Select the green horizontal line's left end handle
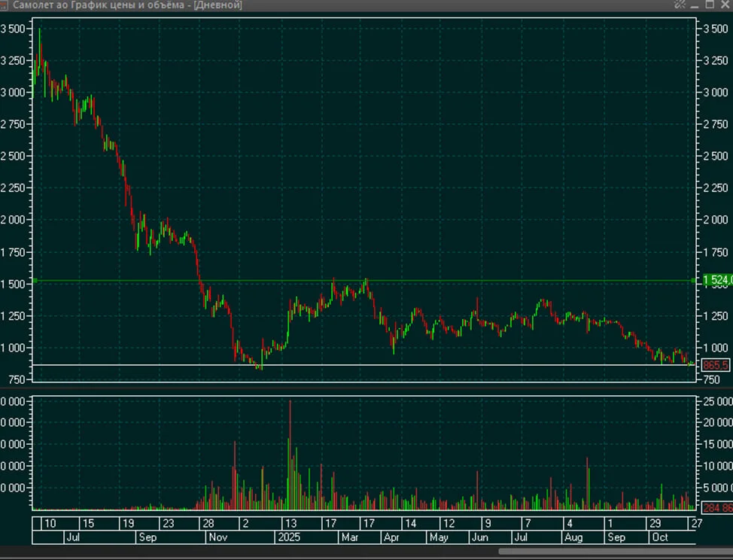This screenshot has width=733, height=560. click(35, 281)
